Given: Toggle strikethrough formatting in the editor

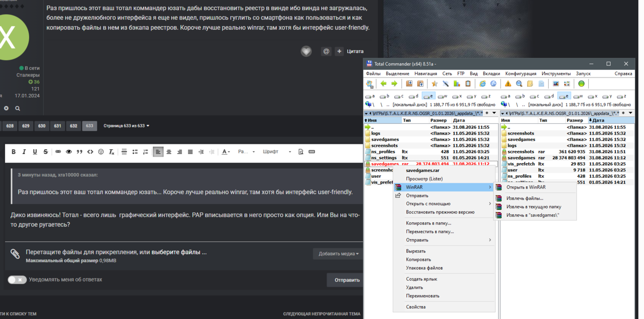Looking at the screenshot, I should pyautogui.click(x=45, y=152).
